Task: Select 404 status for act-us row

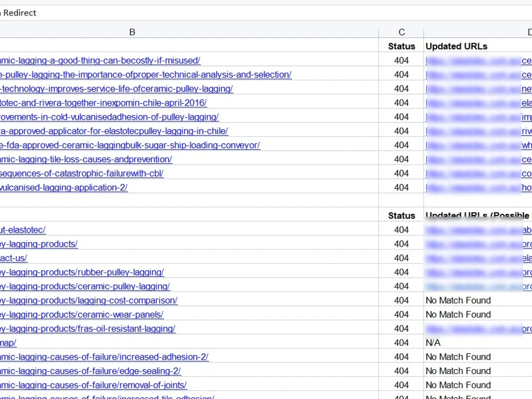Action: 401,258
